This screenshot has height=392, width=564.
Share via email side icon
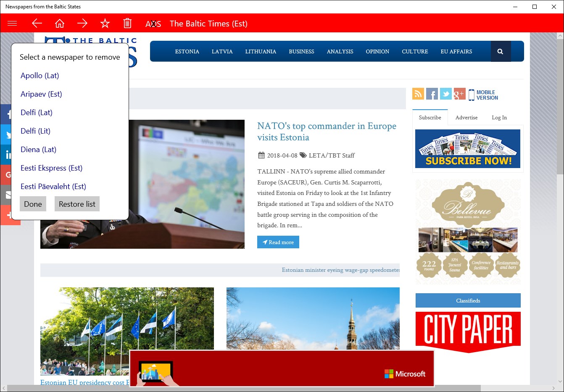pyautogui.click(x=6, y=195)
